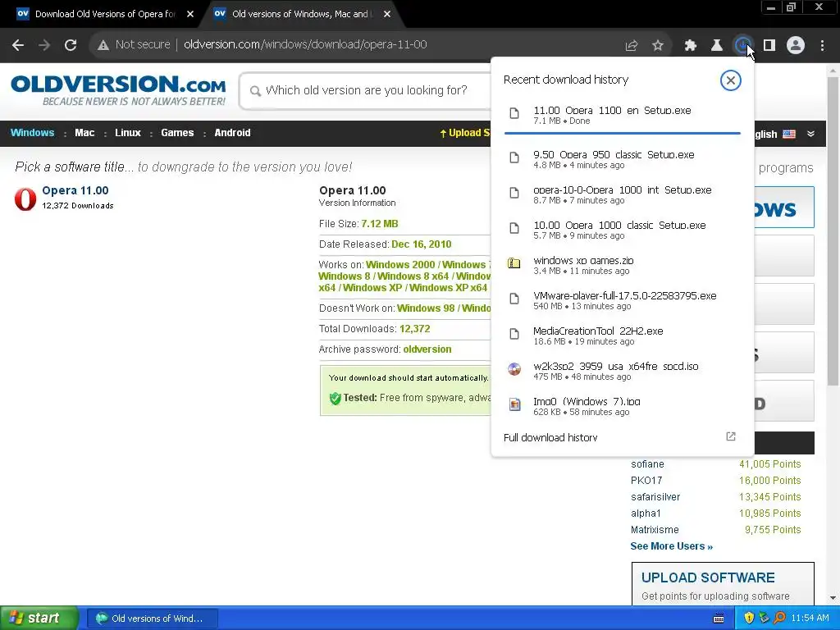840x630 pixels.
Task: Click the security shield tray icon
Action: (x=749, y=619)
